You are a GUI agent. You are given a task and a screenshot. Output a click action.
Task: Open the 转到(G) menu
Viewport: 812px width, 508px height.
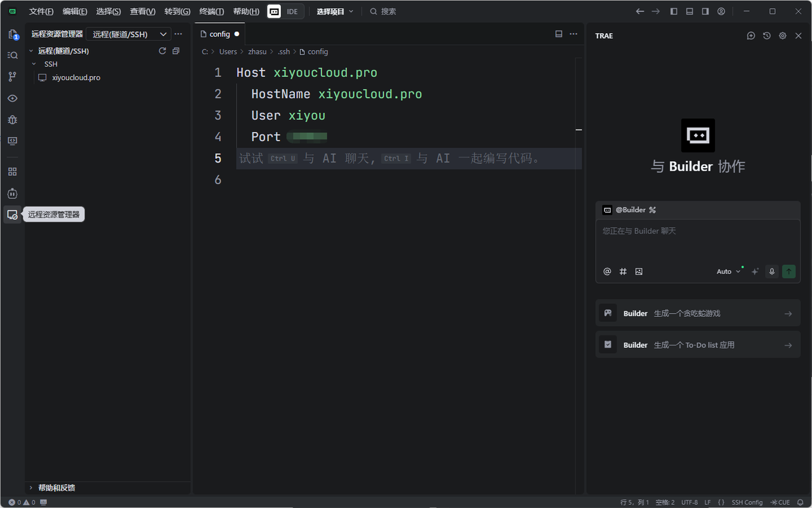click(177, 11)
